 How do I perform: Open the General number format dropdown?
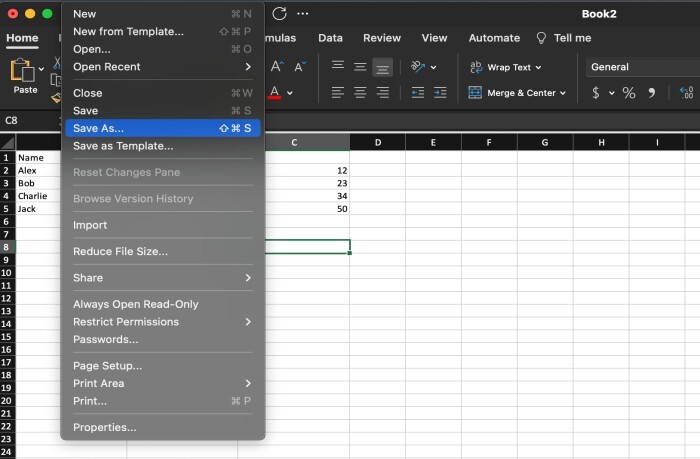pos(640,67)
